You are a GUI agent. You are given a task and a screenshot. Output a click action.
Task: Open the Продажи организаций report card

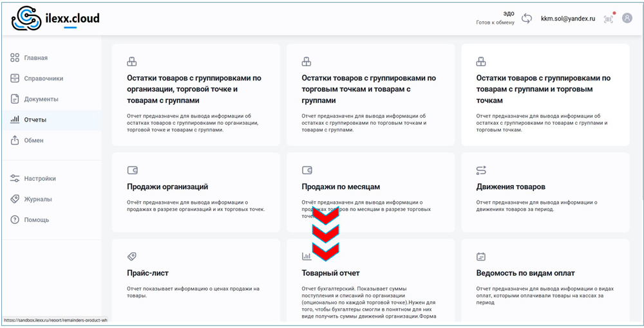[167, 187]
